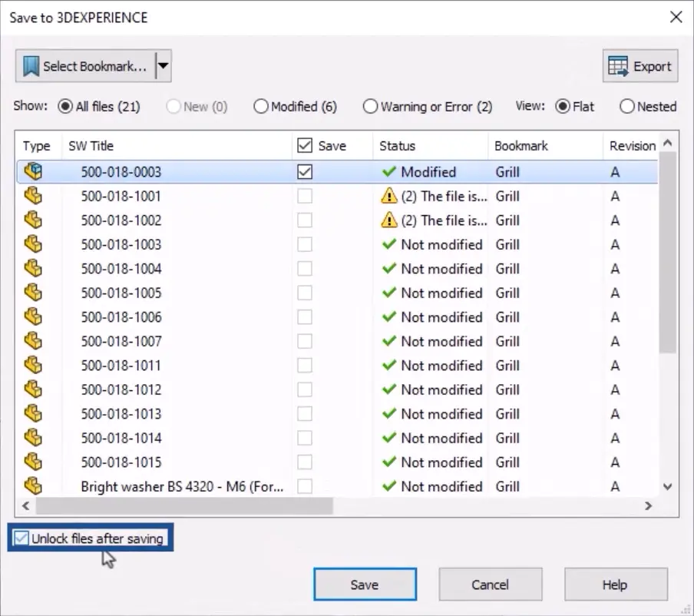Click the part icon for 500-018-1006
Image resolution: width=694 pixels, height=616 pixels.
pos(33,316)
